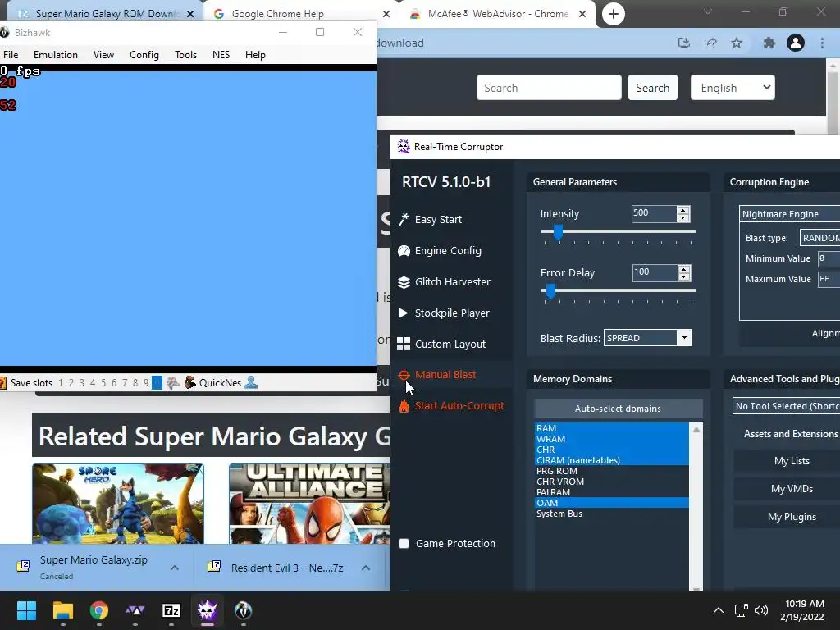Open RTCV icon in taskbar
840x630 pixels.
[x=208, y=610]
